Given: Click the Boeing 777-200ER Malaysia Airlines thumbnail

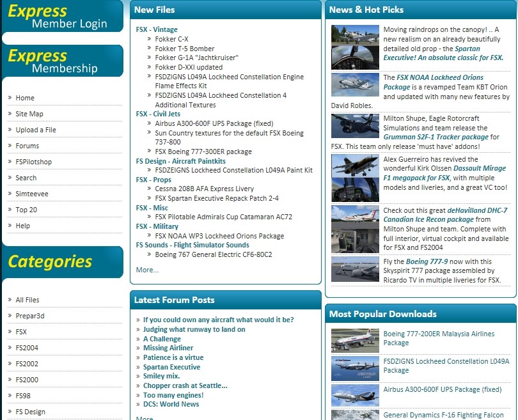Looking at the screenshot, I should 355,341.
